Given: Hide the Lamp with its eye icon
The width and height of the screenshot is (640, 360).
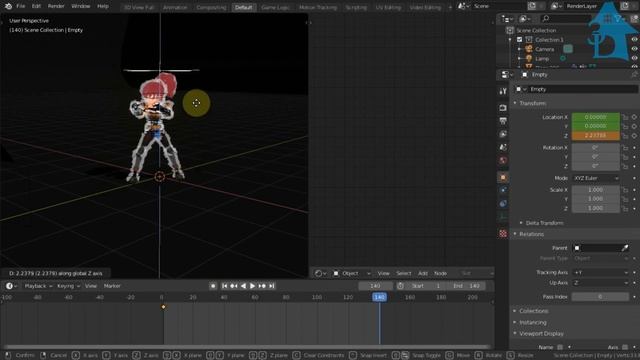Looking at the screenshot, I should pyautogui.click(x=634, y=58).
